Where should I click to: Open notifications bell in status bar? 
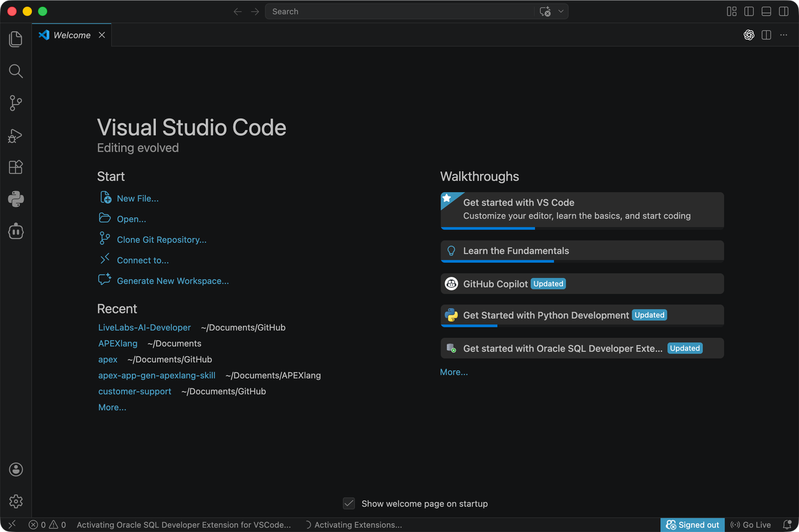click(787, 525)
